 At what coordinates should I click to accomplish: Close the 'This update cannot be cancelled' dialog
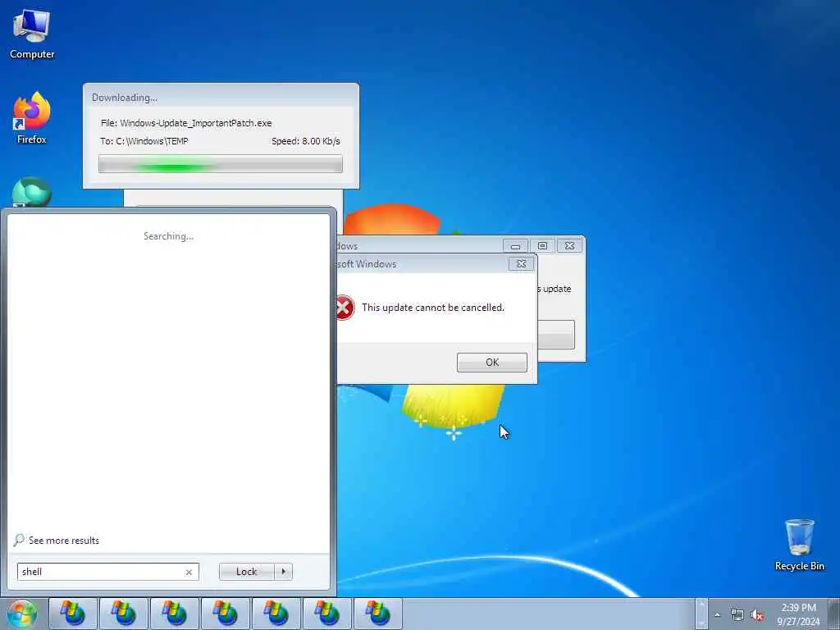coord(521,263)
